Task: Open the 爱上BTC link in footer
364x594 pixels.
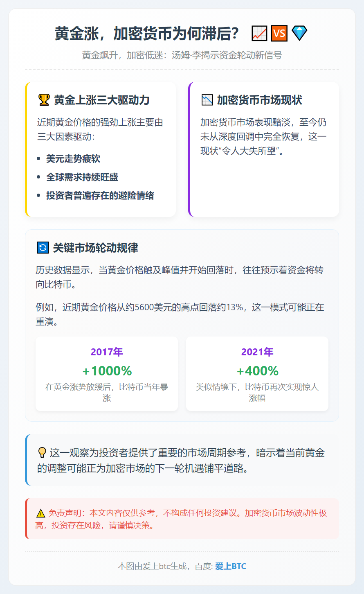Action: pos(231,566)
